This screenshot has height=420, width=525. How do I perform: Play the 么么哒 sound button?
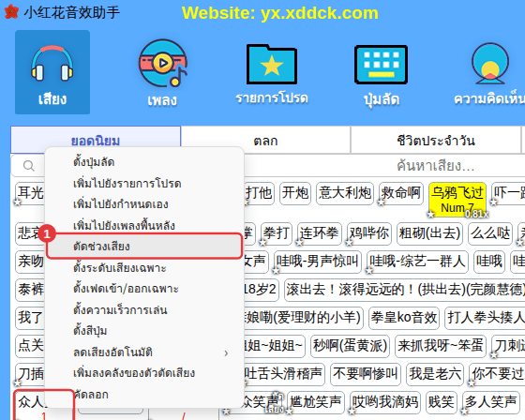tap(490, 233)
